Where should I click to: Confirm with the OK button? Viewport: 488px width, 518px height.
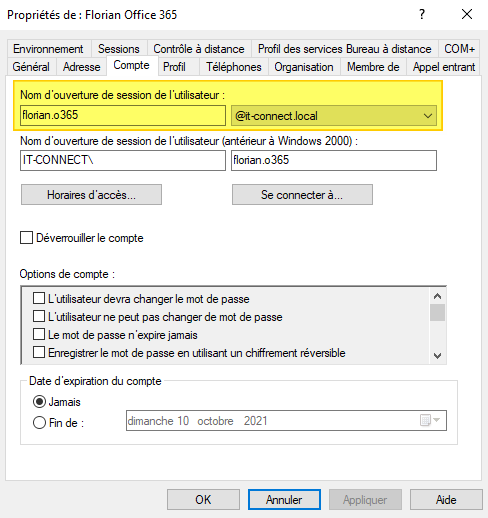[203, 499]
